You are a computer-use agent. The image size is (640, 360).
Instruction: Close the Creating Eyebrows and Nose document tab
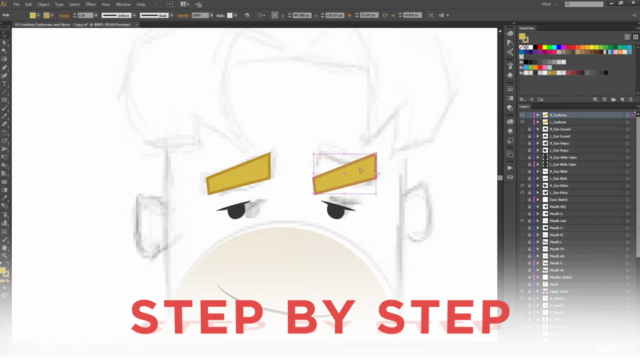pos(137,24)
